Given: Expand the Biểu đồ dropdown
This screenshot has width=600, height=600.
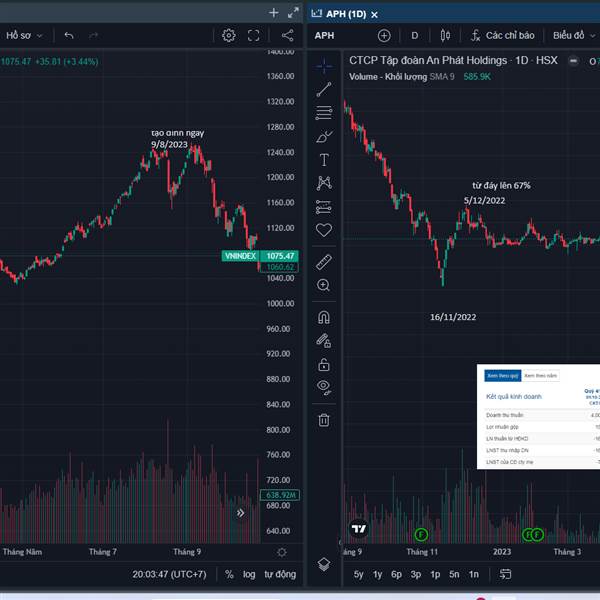Looking at the screenshot, I should [x=574, y=35].
